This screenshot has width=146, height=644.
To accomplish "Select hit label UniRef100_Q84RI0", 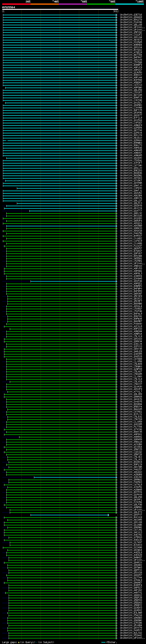I will click(131, 562).
